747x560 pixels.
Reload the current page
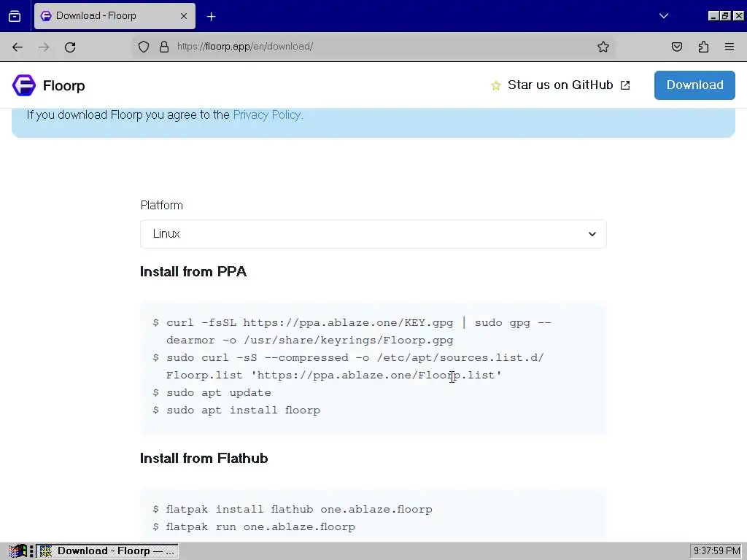point(70,47)
